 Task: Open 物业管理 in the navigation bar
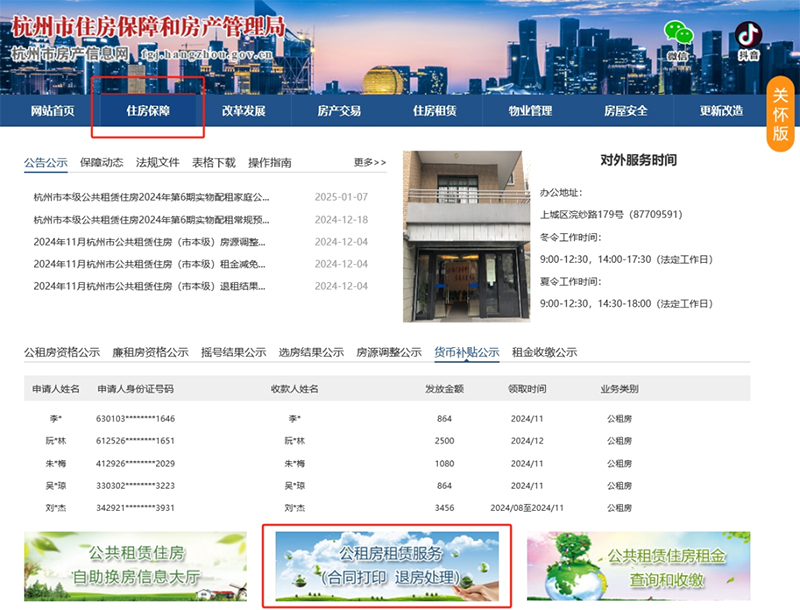click(530, 111)
